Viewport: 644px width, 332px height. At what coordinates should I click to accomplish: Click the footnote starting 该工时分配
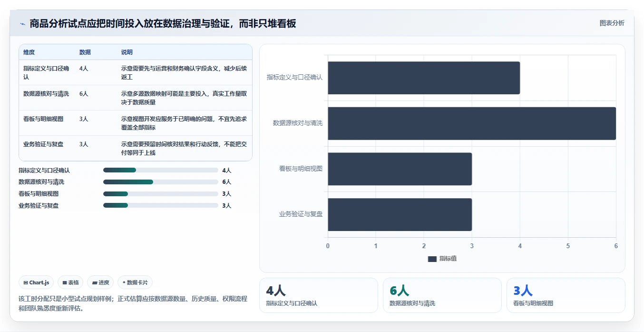(133, 303)
